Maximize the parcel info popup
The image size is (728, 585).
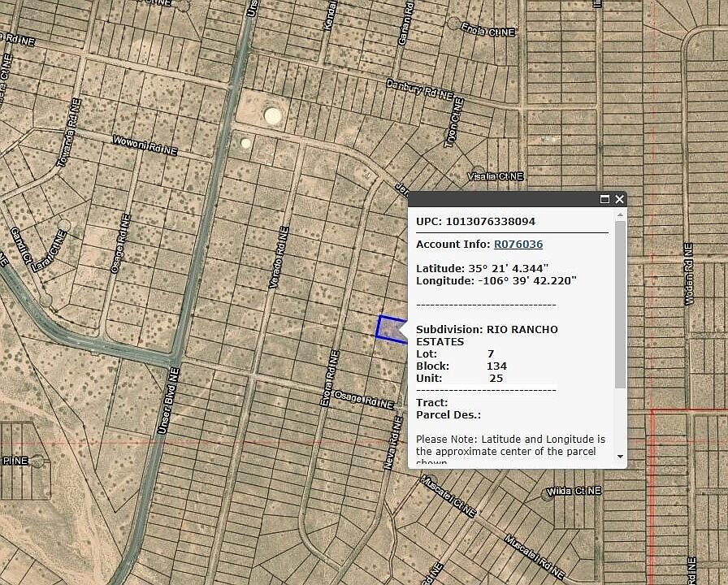click(604, 199)
